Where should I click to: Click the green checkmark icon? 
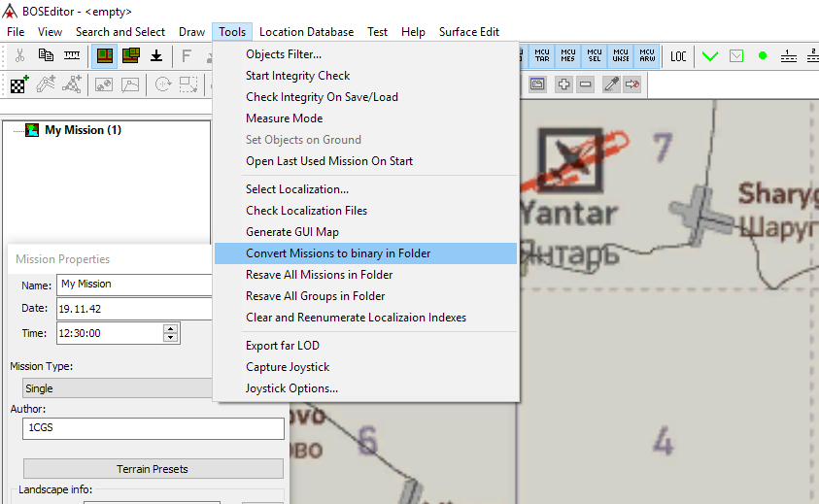pos(710,56)
